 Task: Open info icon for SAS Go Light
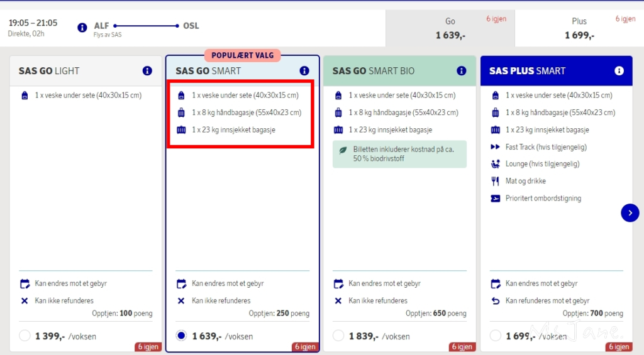147,71
